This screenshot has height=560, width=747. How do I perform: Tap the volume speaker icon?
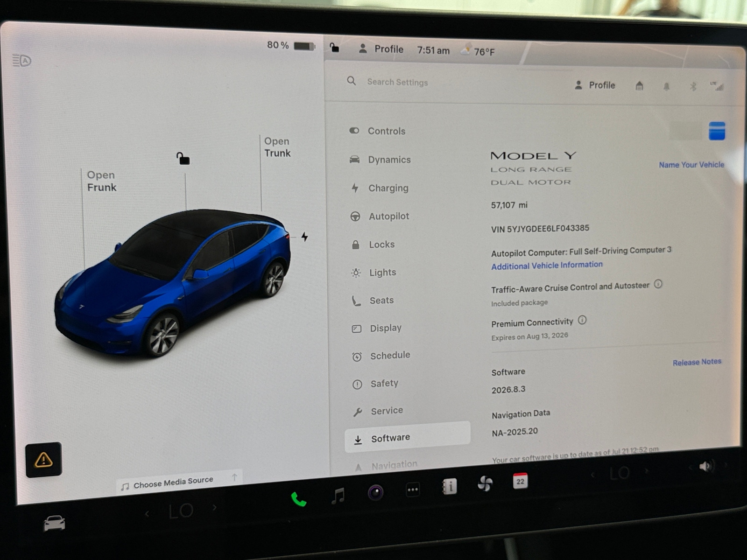(706, 466)
